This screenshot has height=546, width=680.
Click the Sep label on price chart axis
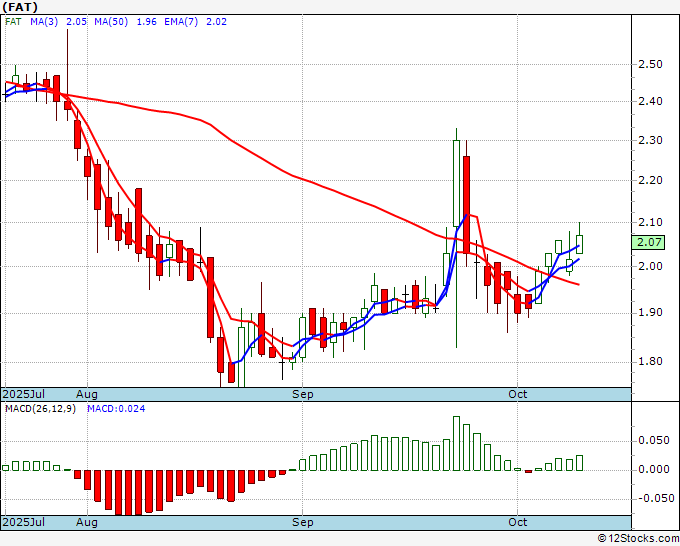tap(302, 394)
